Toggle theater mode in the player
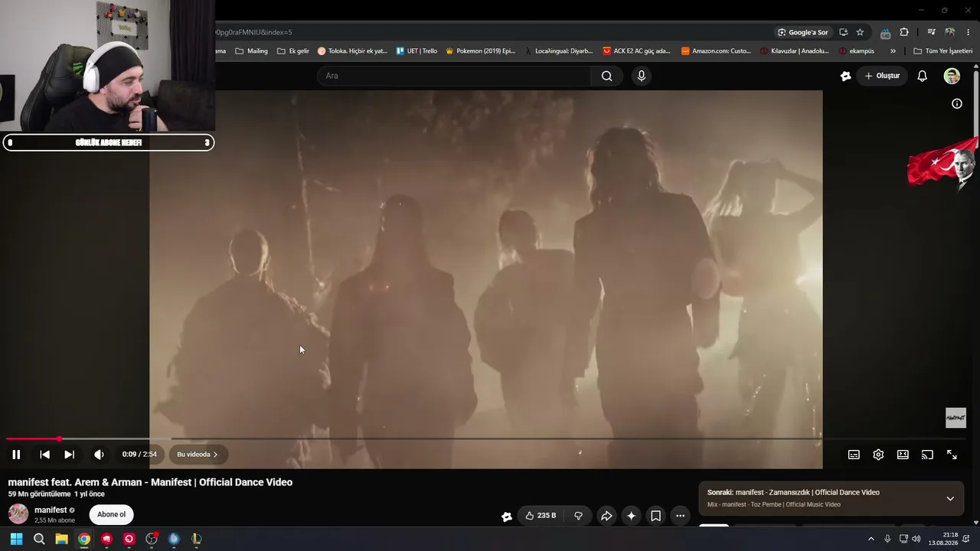Screen dimensions: 980x551 pos(903,455)
